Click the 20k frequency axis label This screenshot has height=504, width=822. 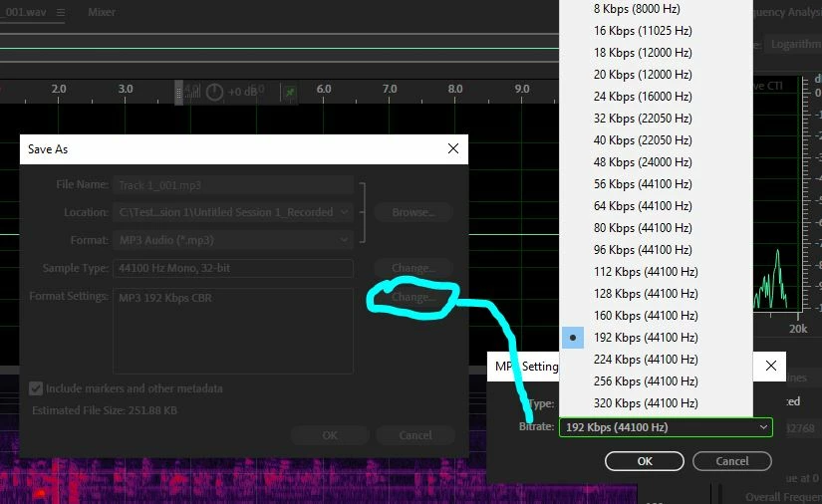click(798, 329)
